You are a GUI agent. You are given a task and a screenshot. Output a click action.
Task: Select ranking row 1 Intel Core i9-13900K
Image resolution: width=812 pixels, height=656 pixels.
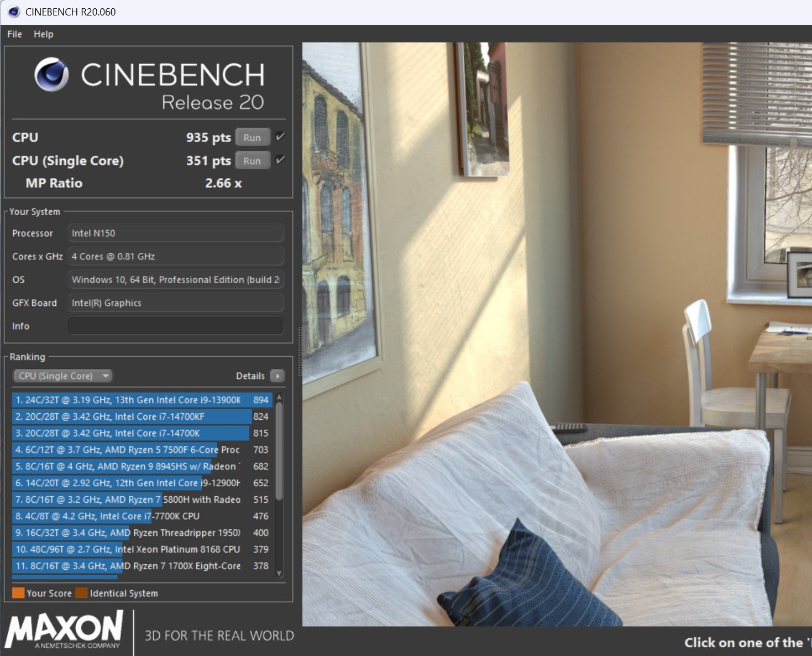tap(142, 400)
